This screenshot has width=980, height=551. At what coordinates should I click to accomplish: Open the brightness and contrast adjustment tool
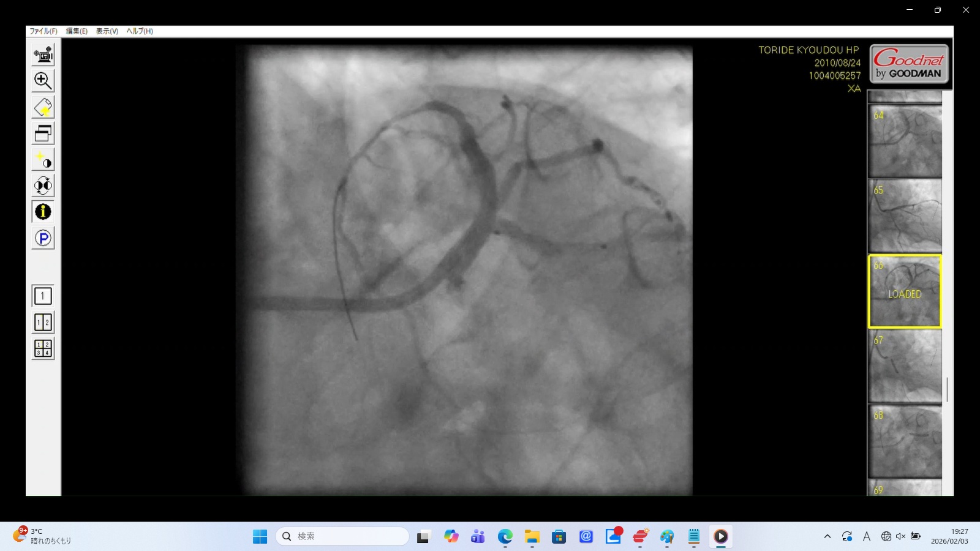[x=43, y=160]
